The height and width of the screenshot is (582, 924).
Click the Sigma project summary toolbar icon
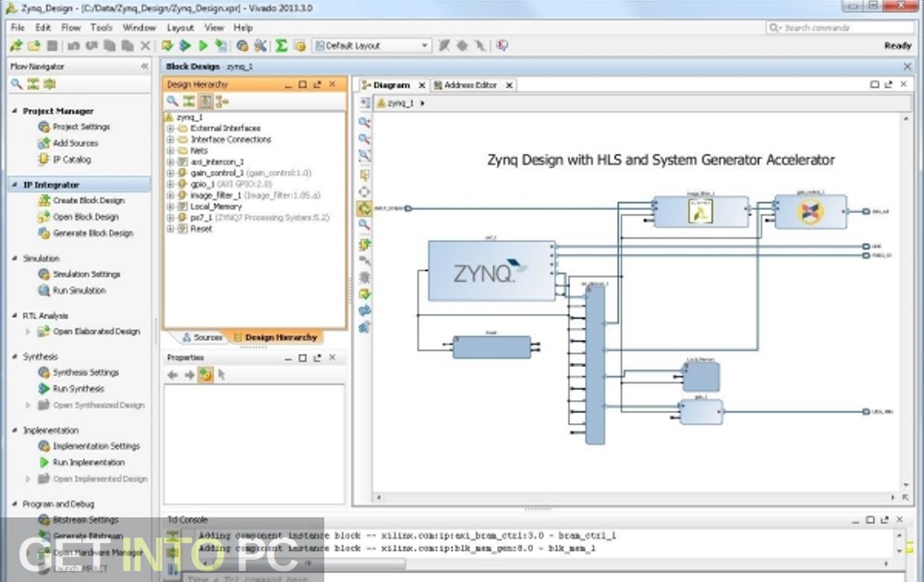(x=282, y=45)
